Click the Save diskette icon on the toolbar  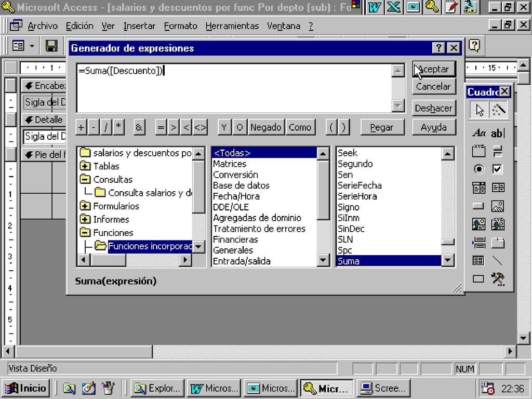[51, 46]
